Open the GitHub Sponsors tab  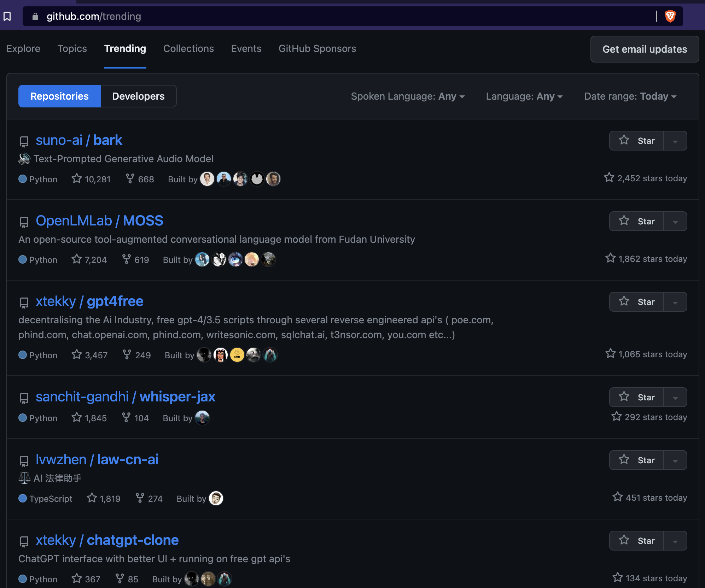(317, 48)
